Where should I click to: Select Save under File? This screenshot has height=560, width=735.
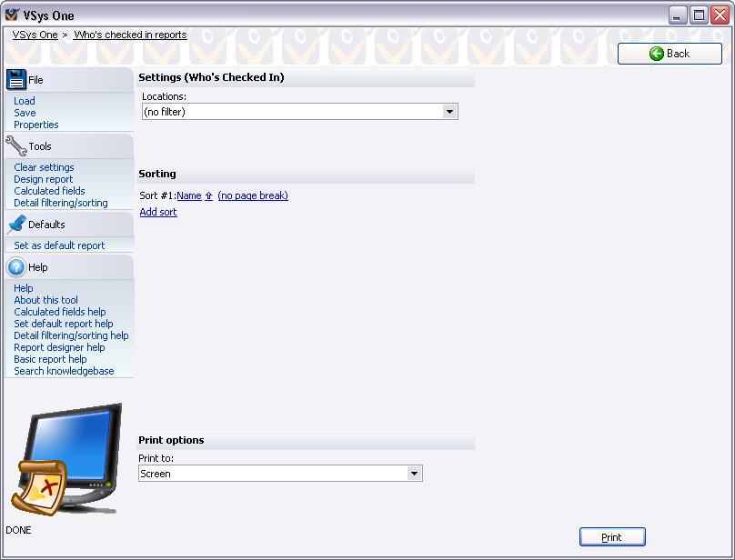pyautogui.click(x=25, y=113)
